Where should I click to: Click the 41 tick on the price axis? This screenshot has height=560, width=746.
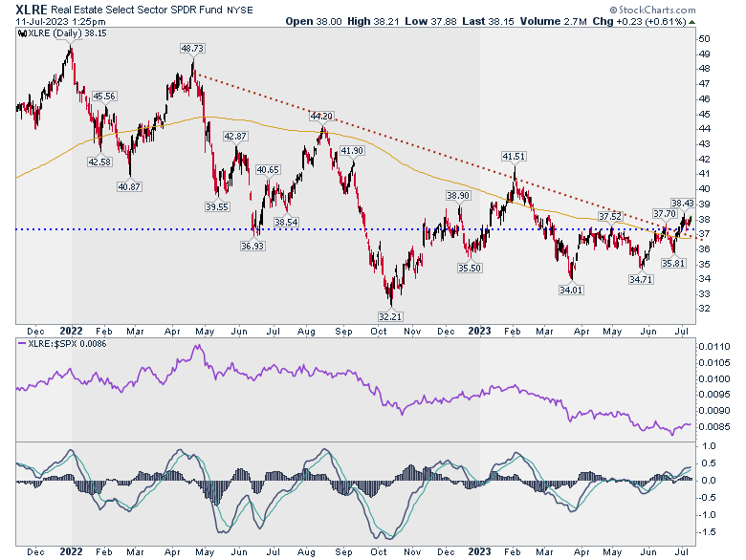pos(704,174)
